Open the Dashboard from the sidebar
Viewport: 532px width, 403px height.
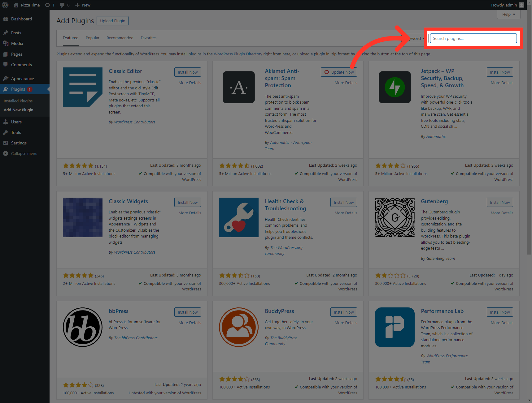coord(21,19)
